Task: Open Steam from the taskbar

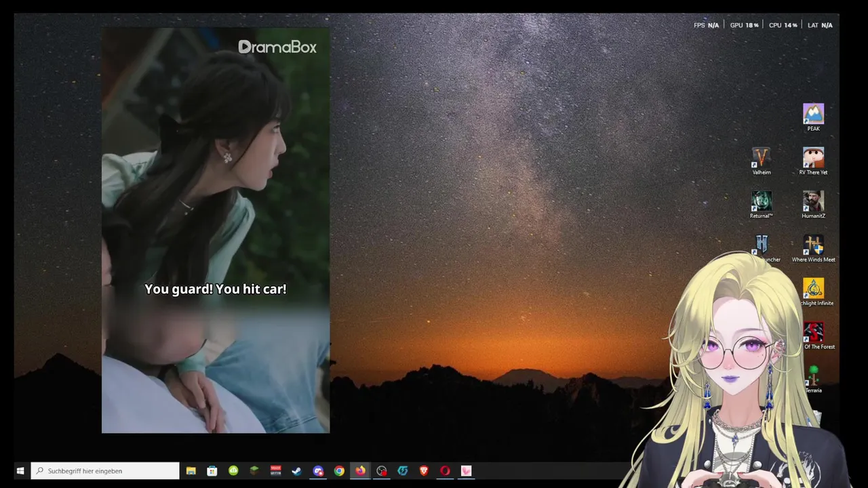Action: coord(296,470)
